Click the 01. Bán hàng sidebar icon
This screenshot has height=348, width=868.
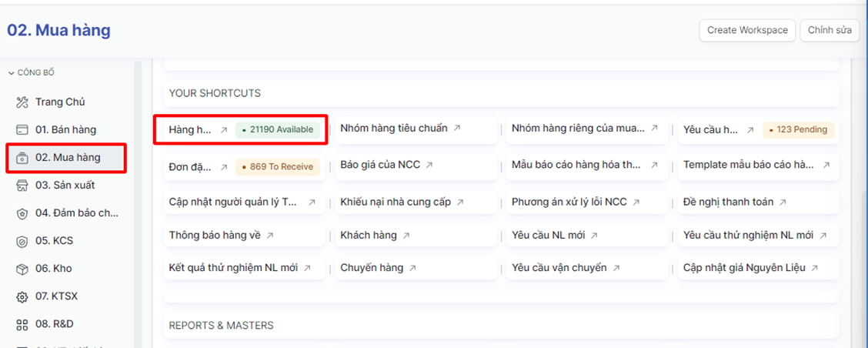tap(22, 130)
